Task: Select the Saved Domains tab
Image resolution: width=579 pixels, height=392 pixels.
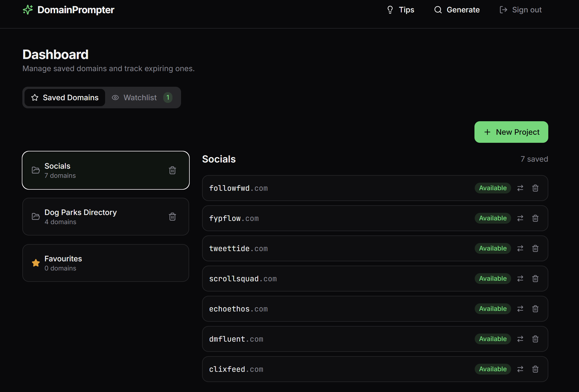Action: (65, 98)
